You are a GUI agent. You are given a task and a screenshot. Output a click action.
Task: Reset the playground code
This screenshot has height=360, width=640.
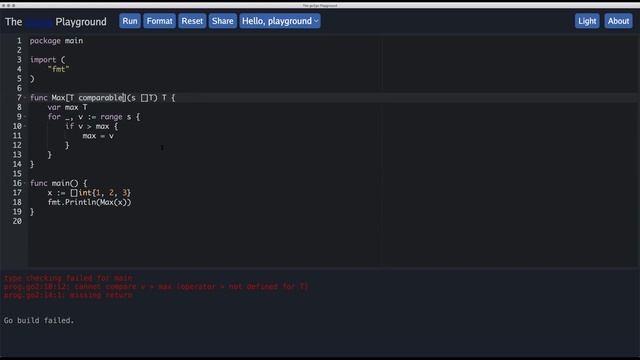point(192,21)
